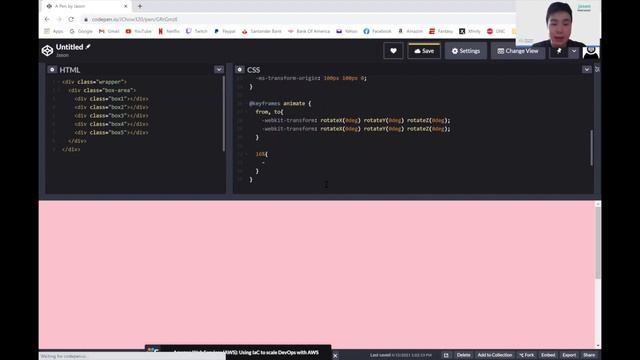Expand the dropdown arrow next to pin

click(574, 51)
